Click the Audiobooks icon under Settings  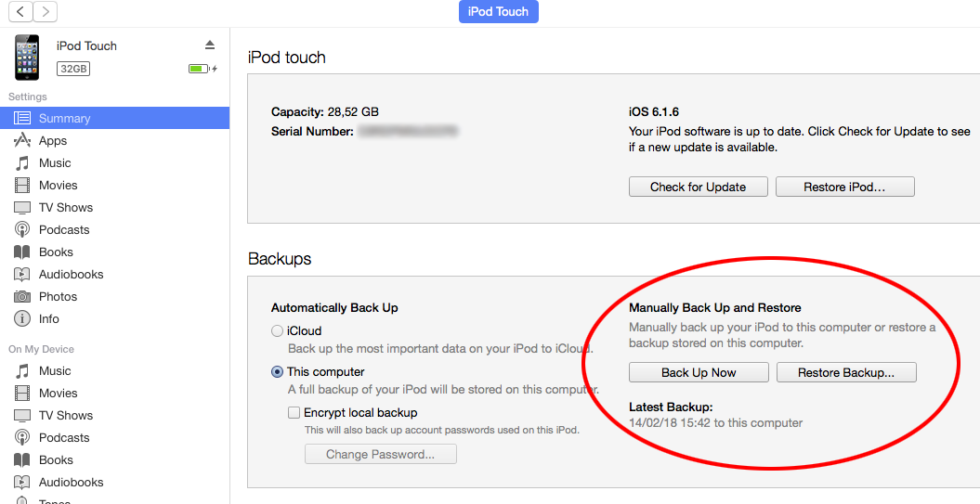(22, 274)
